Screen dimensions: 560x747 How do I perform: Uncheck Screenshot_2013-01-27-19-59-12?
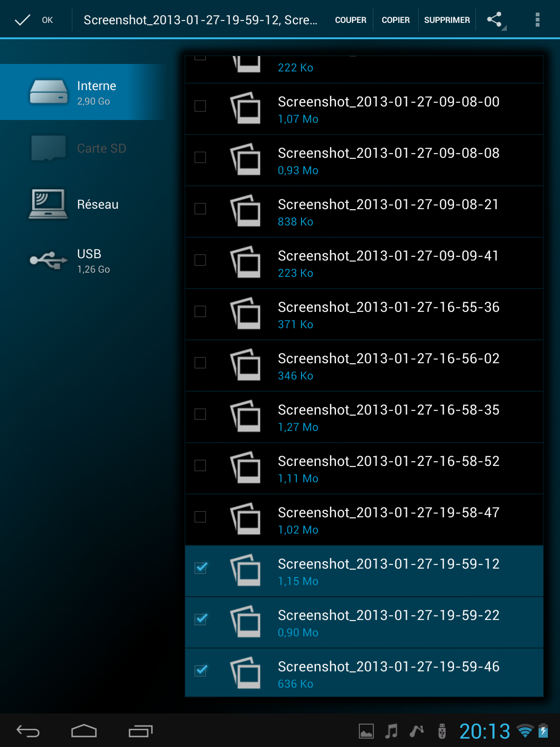point(201,568)
